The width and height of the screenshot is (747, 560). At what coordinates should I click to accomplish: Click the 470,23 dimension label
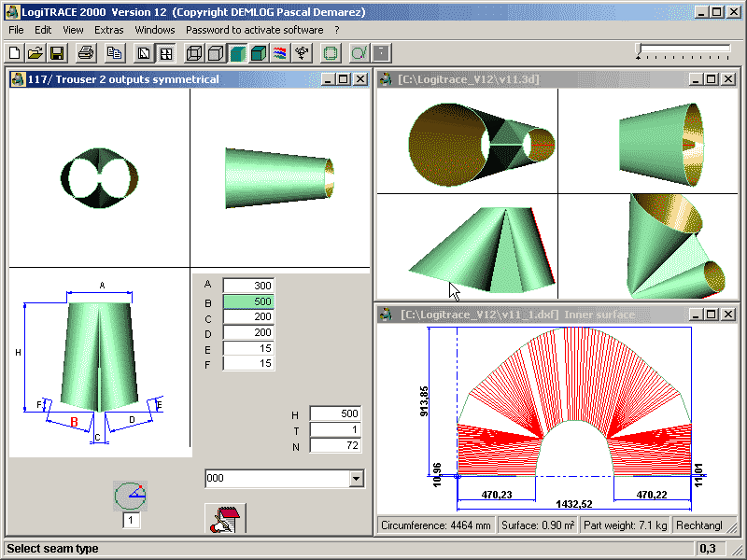tap(497, 495)
